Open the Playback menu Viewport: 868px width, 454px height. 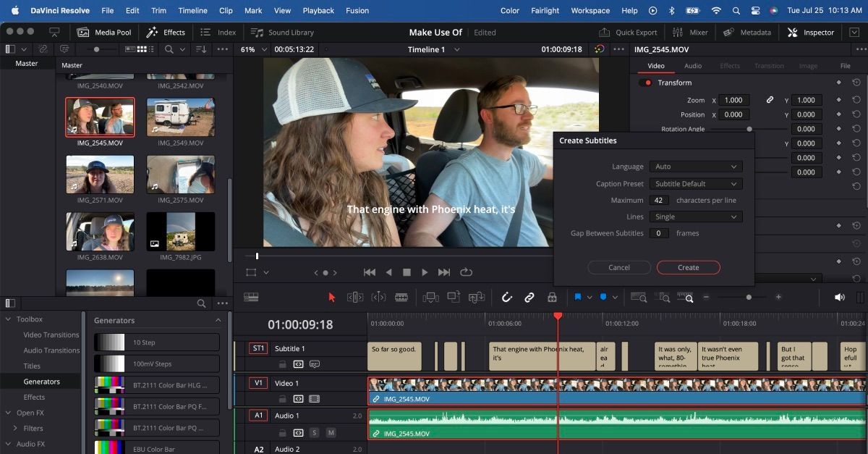pyautogui.click(x=318, y=11)
